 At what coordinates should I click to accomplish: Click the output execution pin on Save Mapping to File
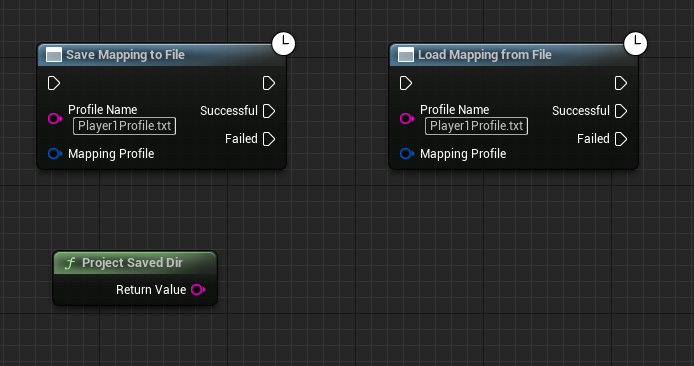269,83
